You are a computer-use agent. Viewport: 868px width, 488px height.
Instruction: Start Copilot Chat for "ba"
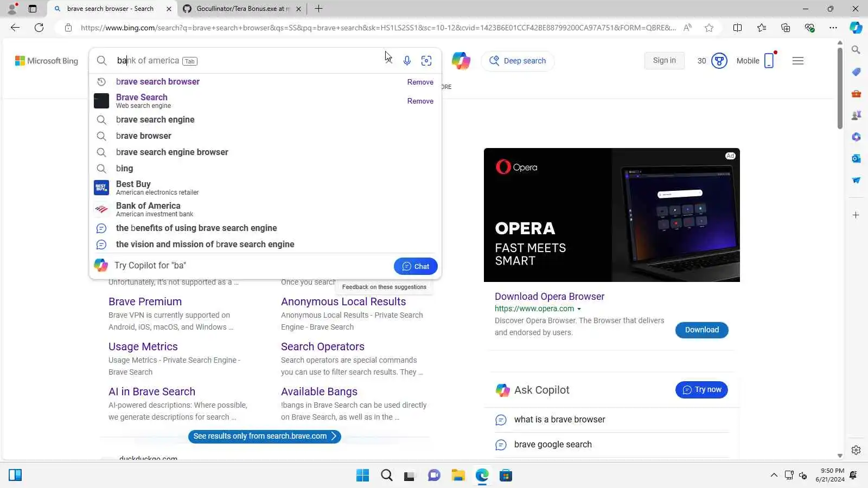pyautogui.click(x=416, y=266)
